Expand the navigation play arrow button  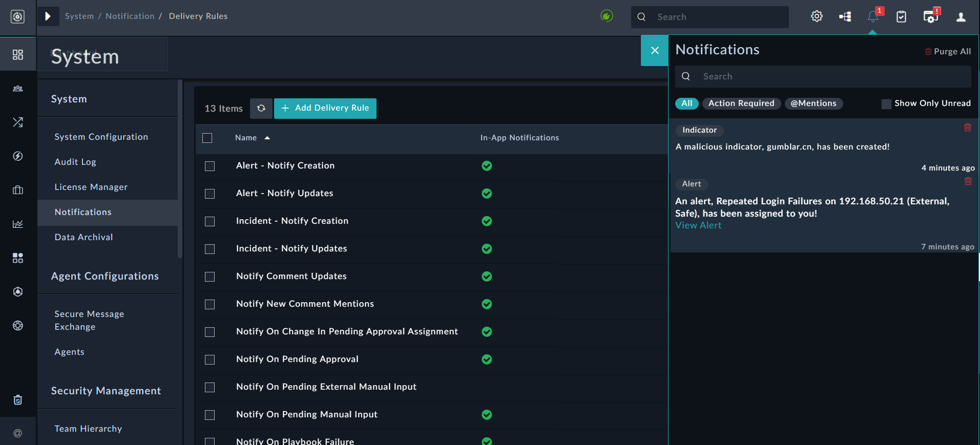pos(48,16)
